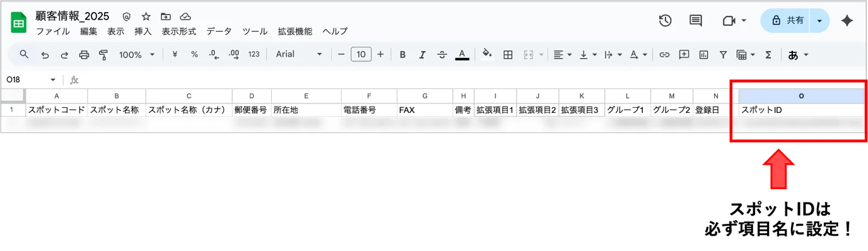Create a filter
Viewport: 868px width, 251px height.
point(724,55)
